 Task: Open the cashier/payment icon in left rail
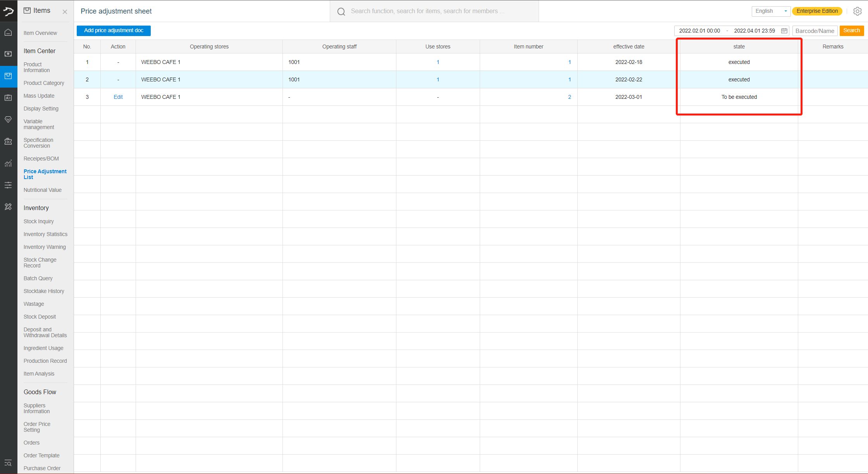(x=8, y=54)
